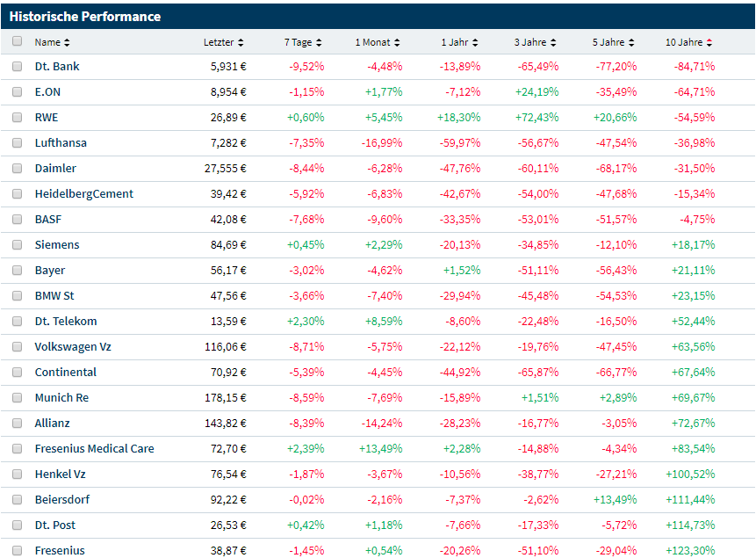The width and height of the screenshot is (756, 558).
Task: Open the HeidelbergCement stock link
Action: (83, 193)
